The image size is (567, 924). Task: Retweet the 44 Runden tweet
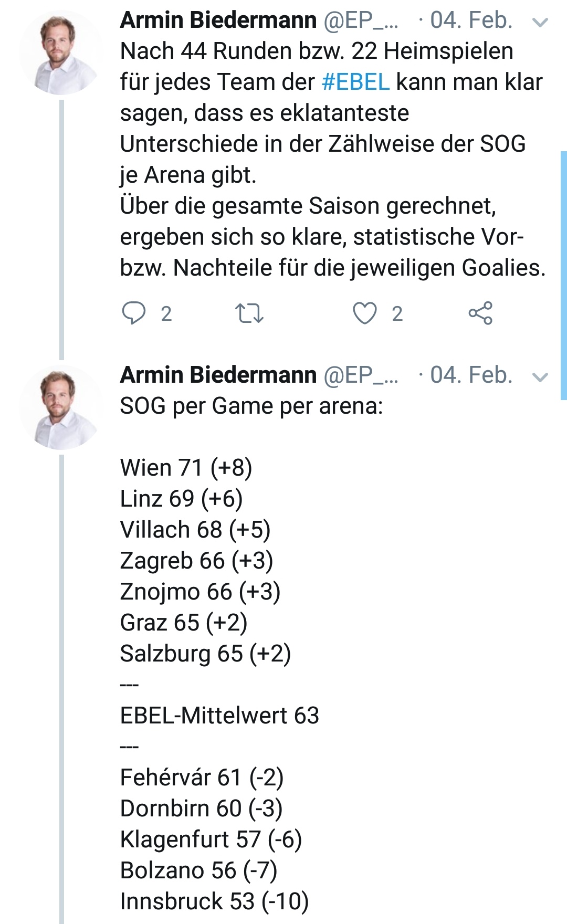click(x=249, y=313)
